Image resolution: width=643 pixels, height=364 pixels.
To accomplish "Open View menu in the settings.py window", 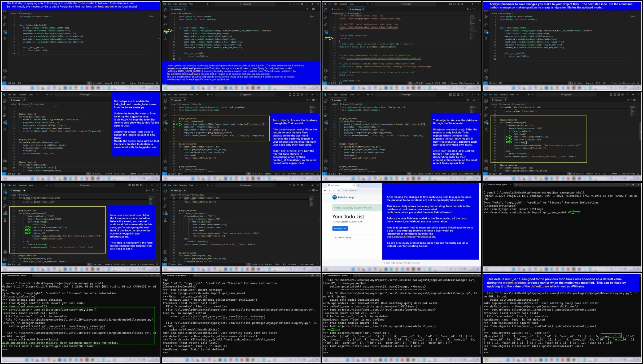I will coord(352,4).
